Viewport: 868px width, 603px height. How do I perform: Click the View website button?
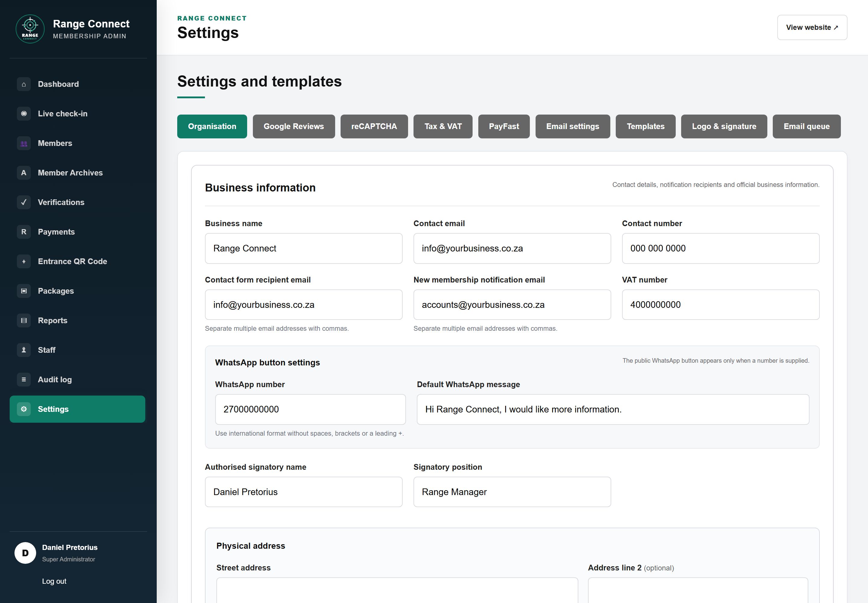[812, 27]
